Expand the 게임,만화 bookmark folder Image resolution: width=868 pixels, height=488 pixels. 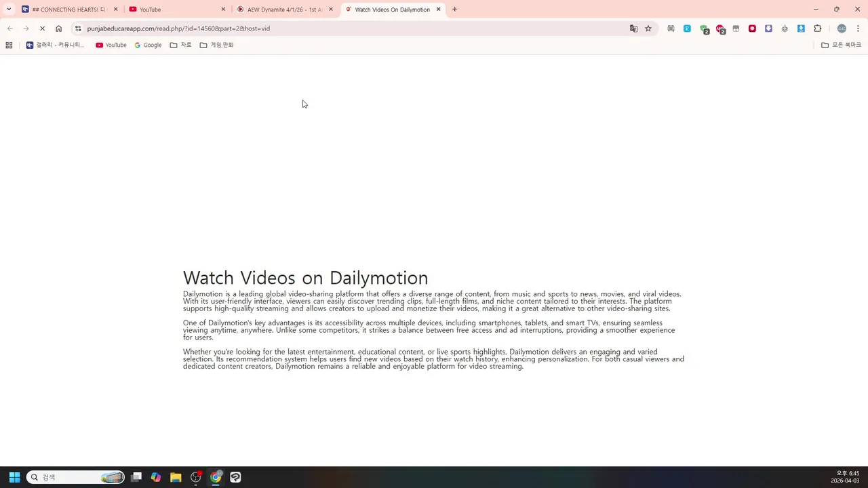click(x=216, y=45)
